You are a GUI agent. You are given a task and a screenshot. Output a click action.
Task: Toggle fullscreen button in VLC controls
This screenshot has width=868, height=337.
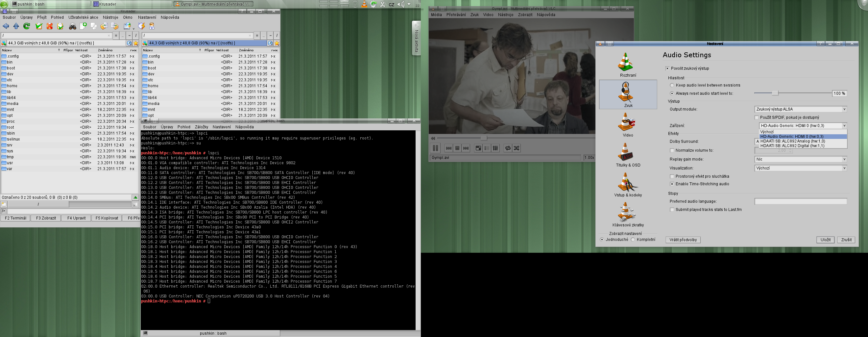click(x=478, y=148)
